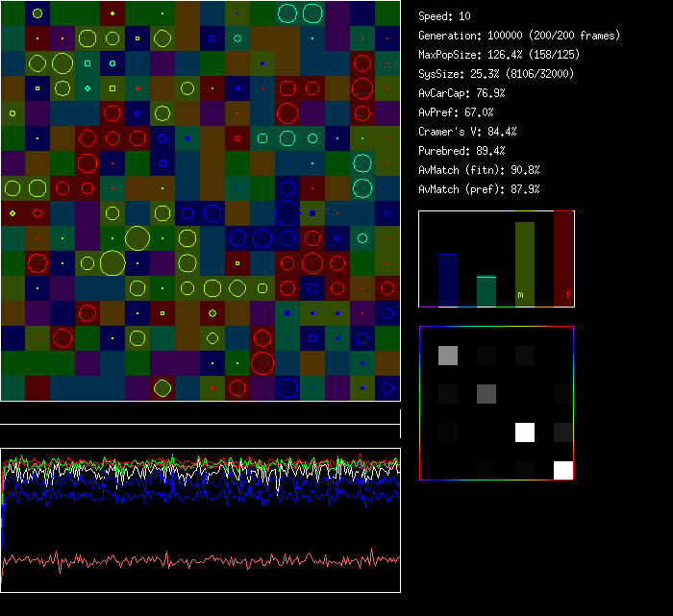
Task: Select the blue bar in the bar chart
Action: pyautogui.click(x=447, y=280)
